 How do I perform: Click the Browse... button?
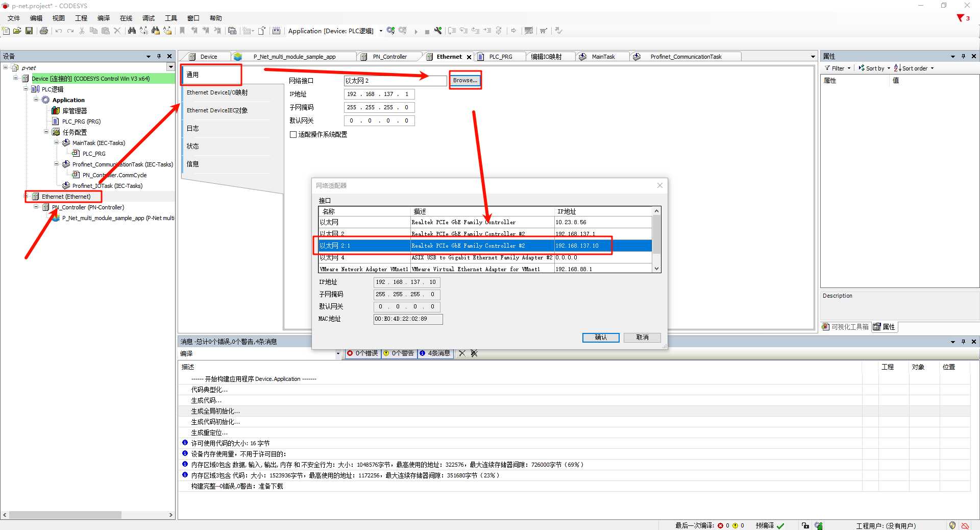tap(465, 80)
